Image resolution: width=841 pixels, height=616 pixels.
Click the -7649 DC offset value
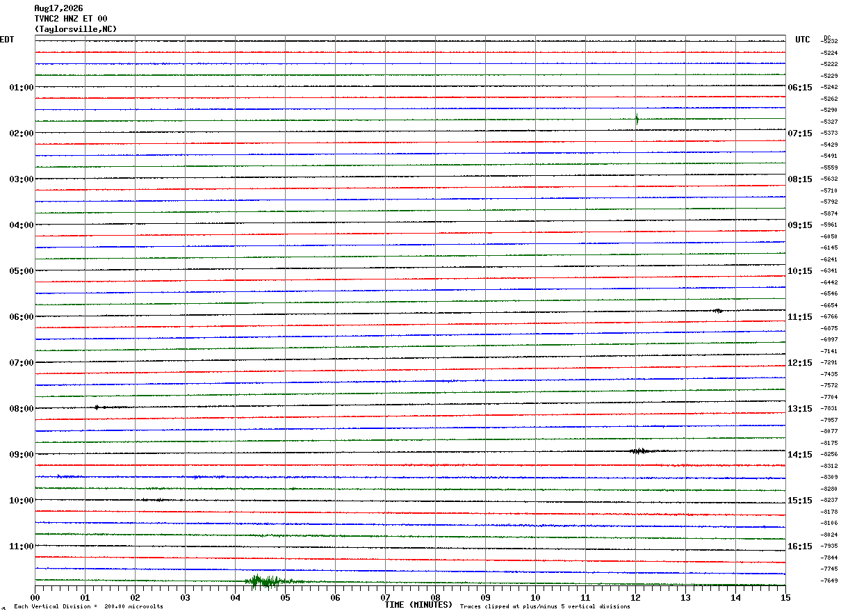829,581
